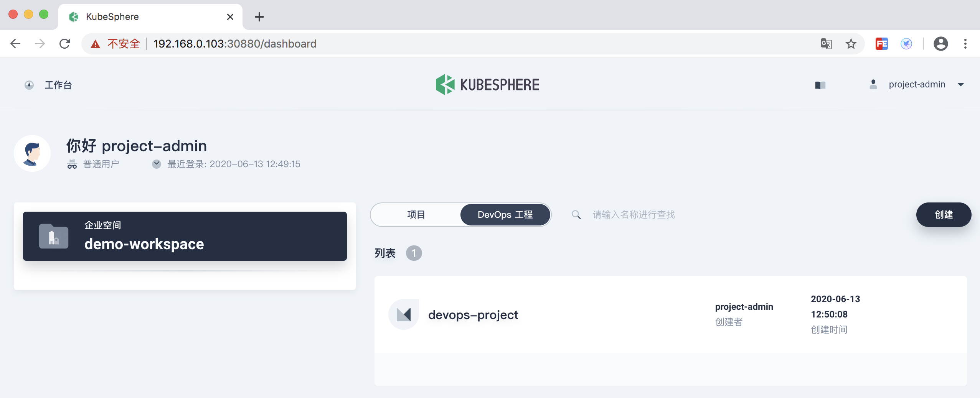
Task: Reload the page with refresh button
Action: [64, 44]
